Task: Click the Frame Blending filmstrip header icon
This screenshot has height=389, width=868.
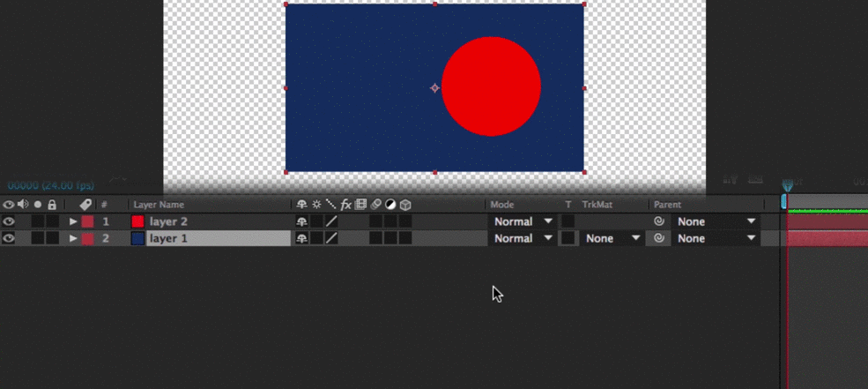Action: coord(360,205)
